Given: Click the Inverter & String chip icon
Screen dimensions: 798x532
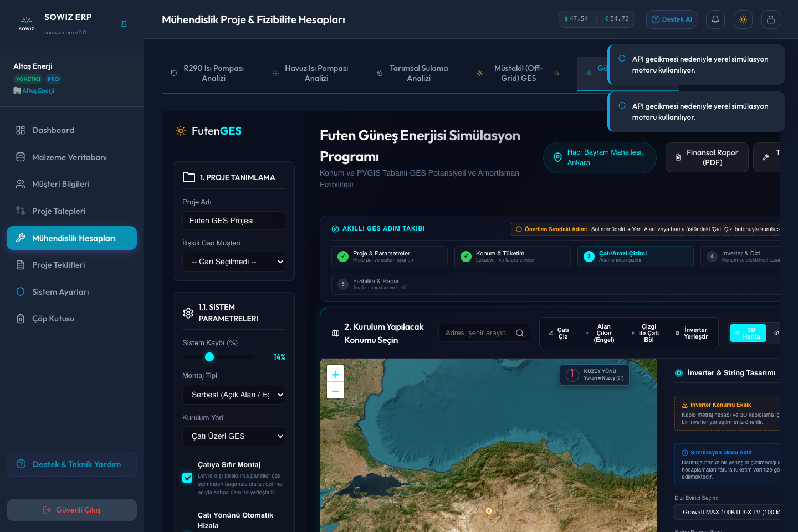Looking at the screenshot, I should click(679, 373).
